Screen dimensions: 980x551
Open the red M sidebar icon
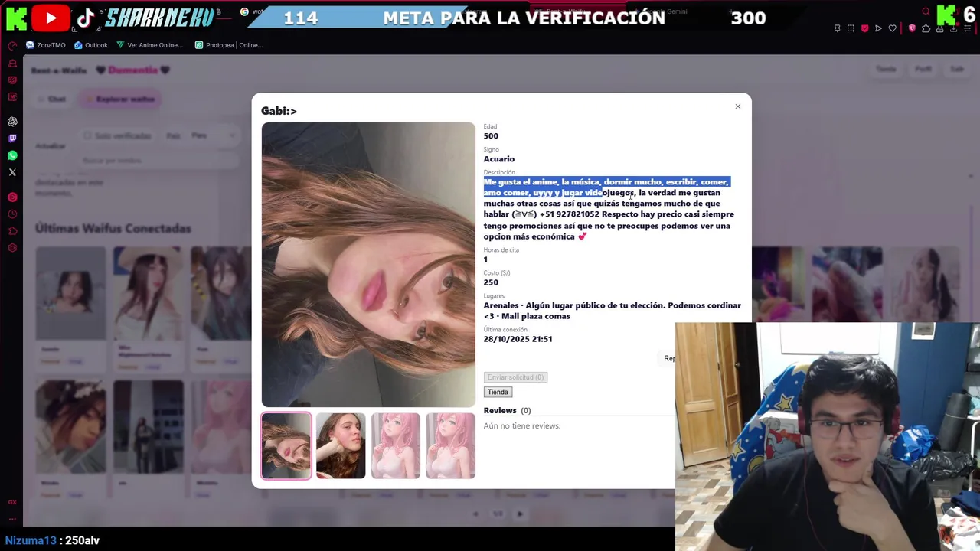coord(12,97)
